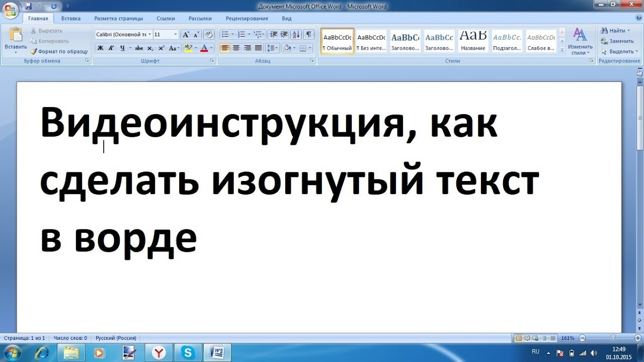This screenshot has height=362, width=644.
Task: Apply superscript formatting
Action: 161,48
